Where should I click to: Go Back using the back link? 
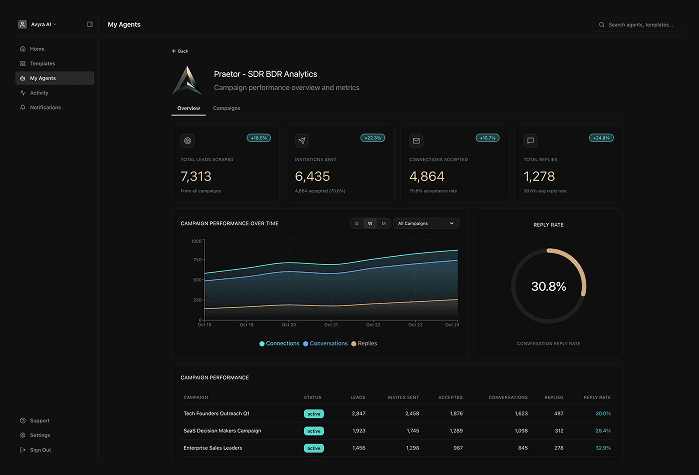(180, 50)
